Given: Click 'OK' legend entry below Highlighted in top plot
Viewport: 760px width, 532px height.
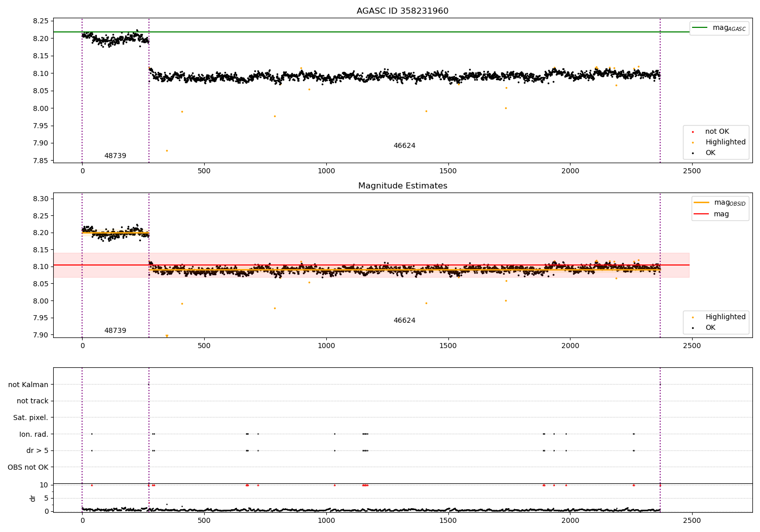Looking at the screenshot, I should coord(710,153).
